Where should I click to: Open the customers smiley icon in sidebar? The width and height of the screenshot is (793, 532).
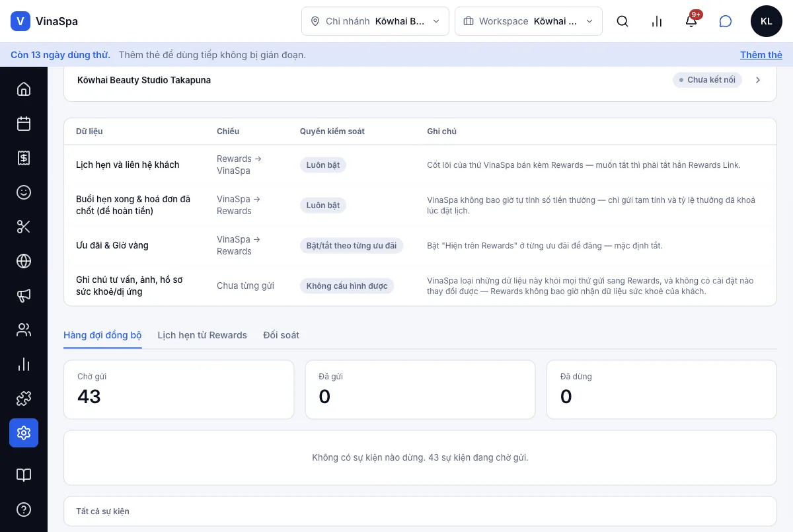tap(24, 192)
